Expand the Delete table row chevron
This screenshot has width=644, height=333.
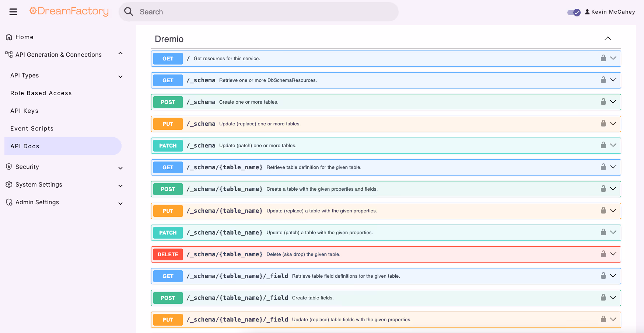tap(613, 254)
